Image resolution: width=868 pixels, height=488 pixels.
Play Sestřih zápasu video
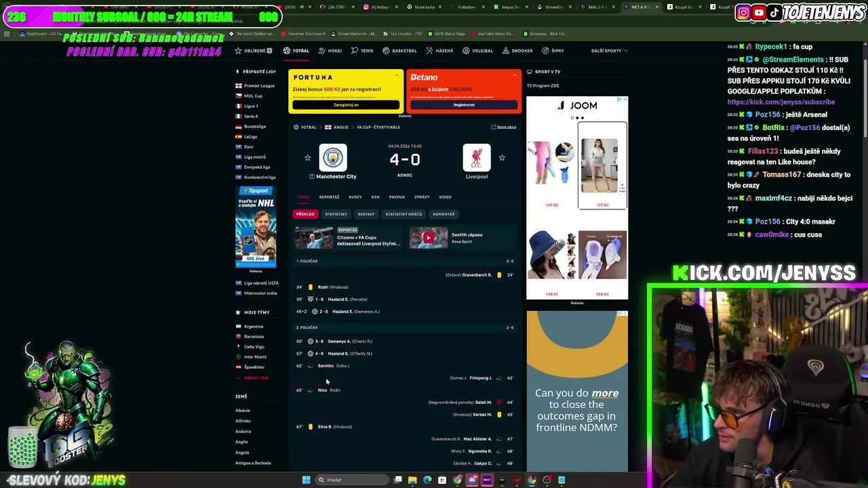pyautogui.click(x=429, y=238)
